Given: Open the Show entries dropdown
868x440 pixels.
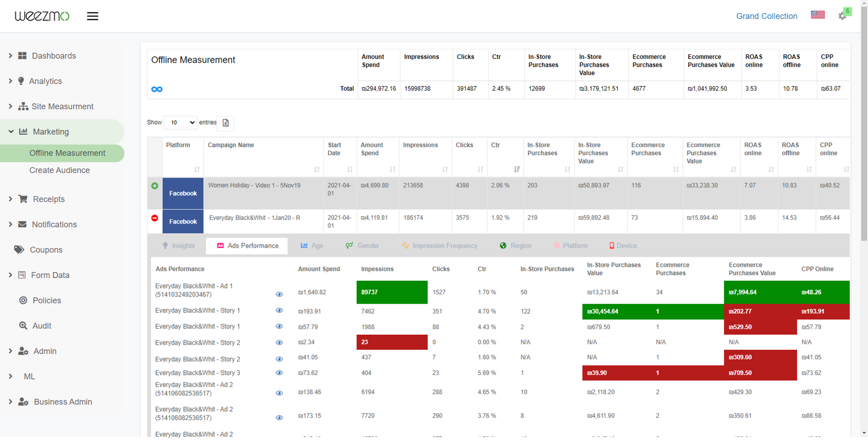Looking at the screenshot, I should click(180, 122).
